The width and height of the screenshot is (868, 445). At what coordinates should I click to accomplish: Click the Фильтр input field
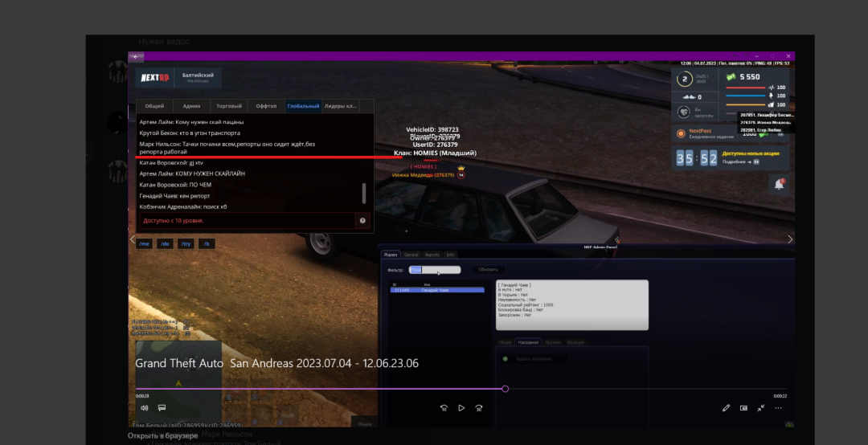pyautogui.click(x=435, y=270)
